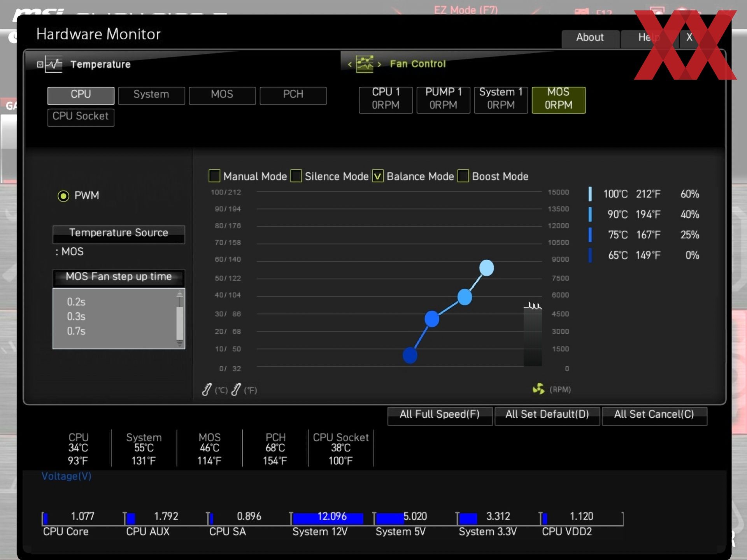Click the Voltage(V) label

click(67, 476)
